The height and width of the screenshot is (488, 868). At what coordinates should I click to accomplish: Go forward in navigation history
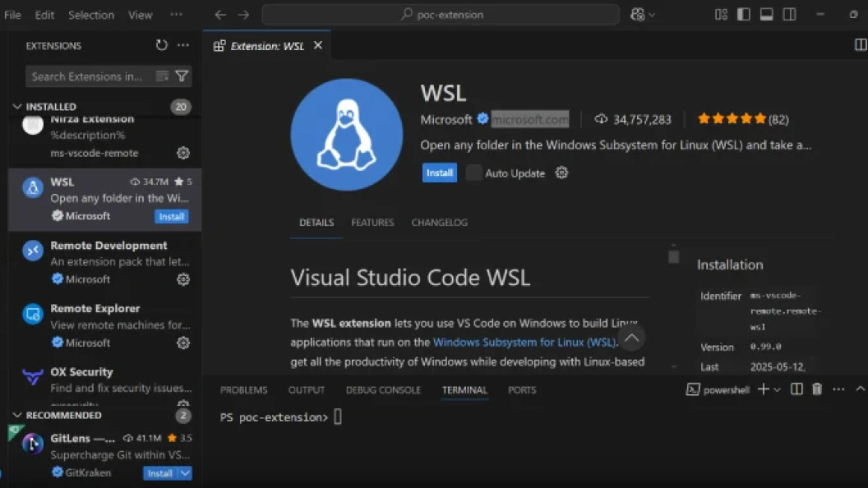tap(243, 15)
